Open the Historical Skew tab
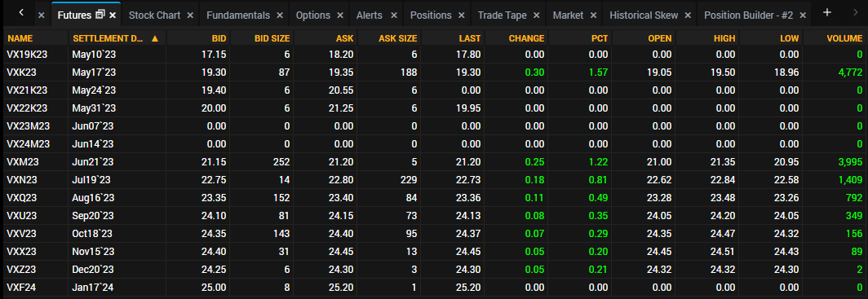868x299 pixels. tap(644, 15)
